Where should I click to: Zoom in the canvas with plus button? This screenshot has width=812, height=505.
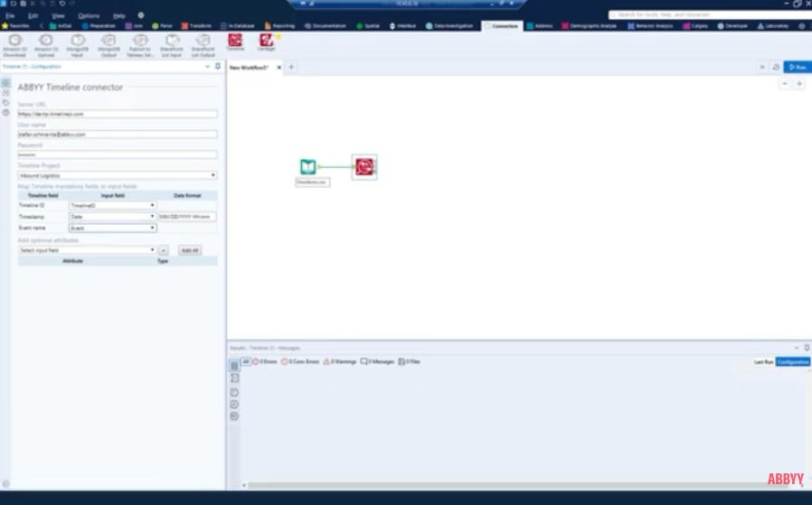[799, 84]
